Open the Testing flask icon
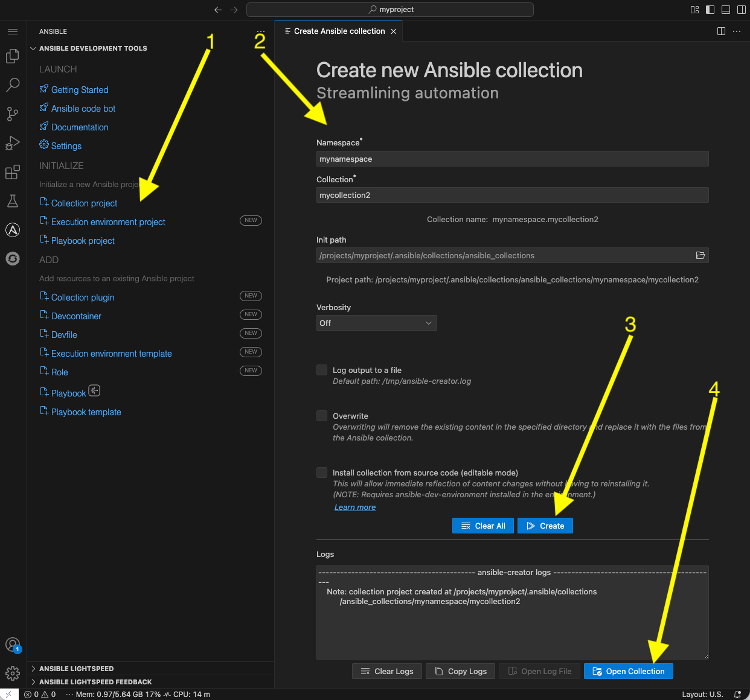This screenshot has width=750, height=700. click(13, 201)
